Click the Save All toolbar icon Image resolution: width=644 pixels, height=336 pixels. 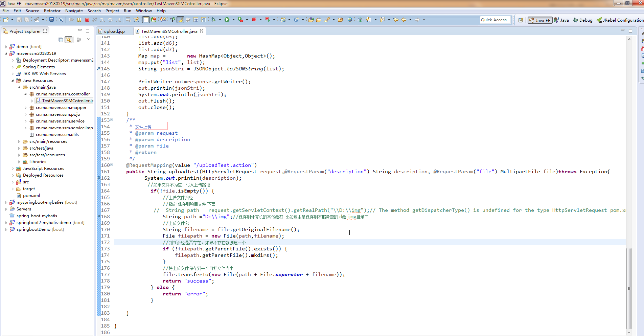27,20
